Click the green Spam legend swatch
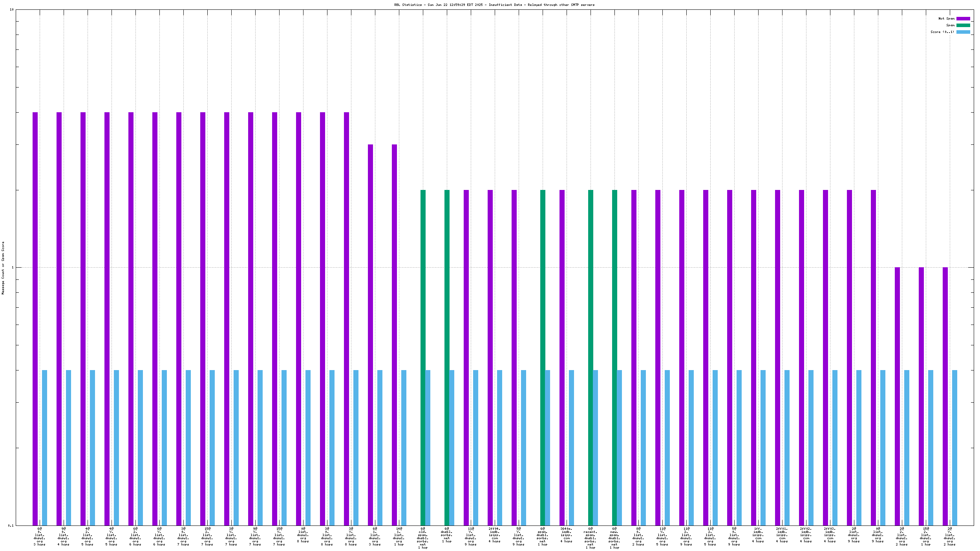 963,25
